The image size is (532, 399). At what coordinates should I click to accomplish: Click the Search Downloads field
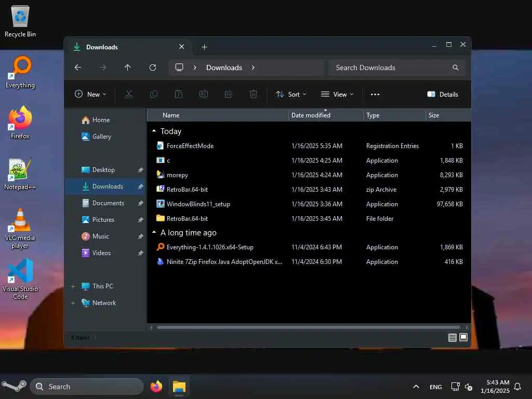[396, 68]
